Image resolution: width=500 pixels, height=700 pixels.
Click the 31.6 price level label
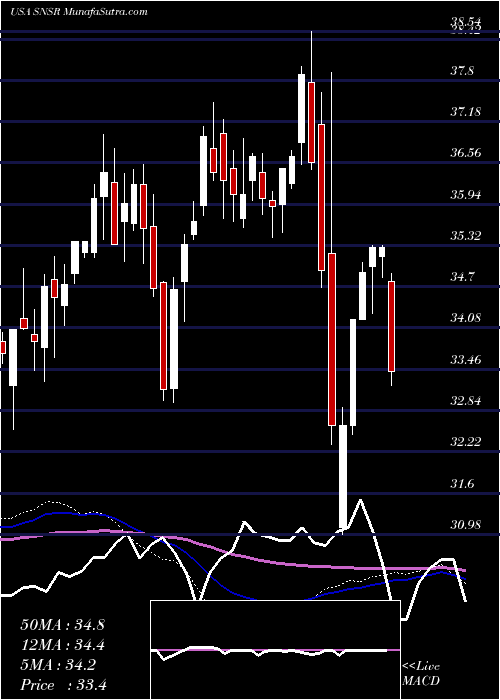pos(462,483)
